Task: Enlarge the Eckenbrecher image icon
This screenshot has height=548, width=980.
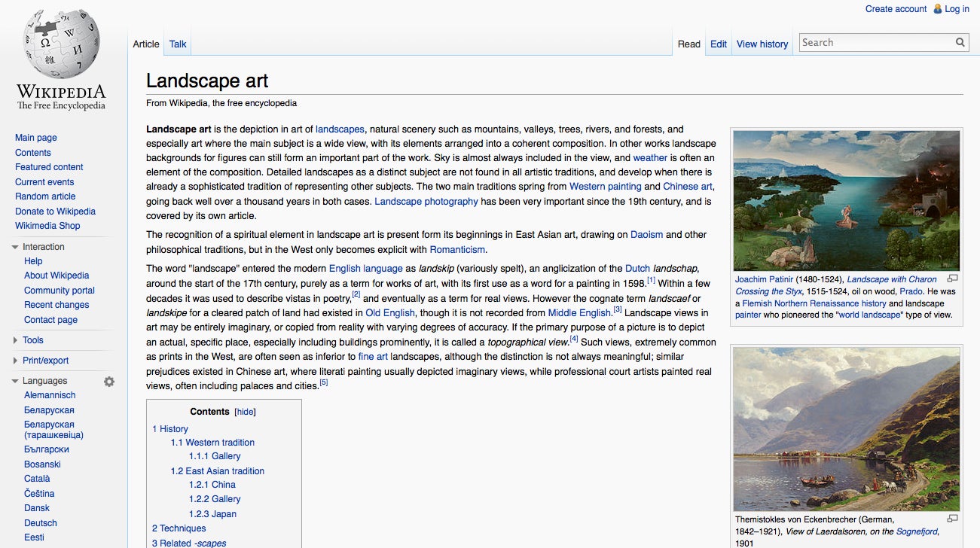Action: pyautogui.click(x=952, y=519)
